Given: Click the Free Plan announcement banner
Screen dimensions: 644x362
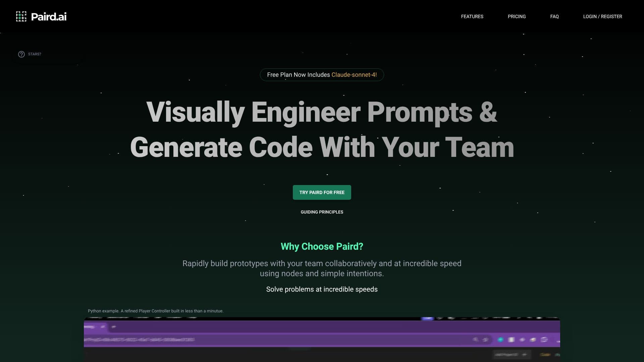Looking at the screenshot, I should [x=322, y=75].
